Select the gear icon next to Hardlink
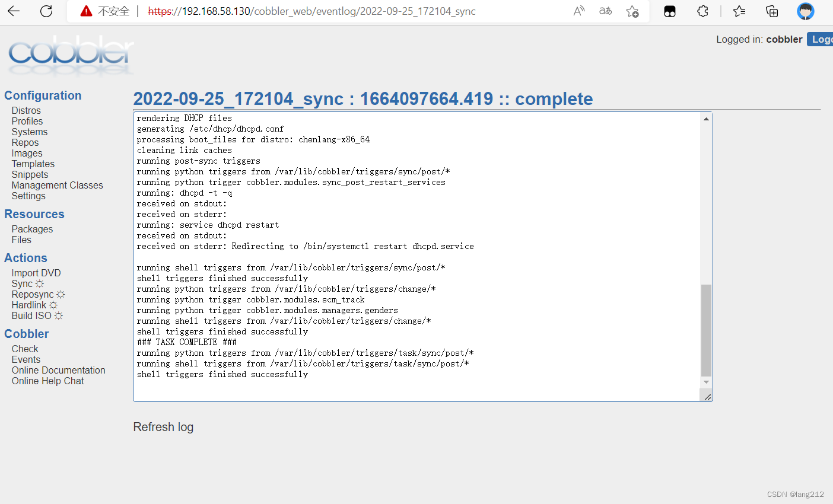The width and height of the screenshot is (833, 504). 53,305
